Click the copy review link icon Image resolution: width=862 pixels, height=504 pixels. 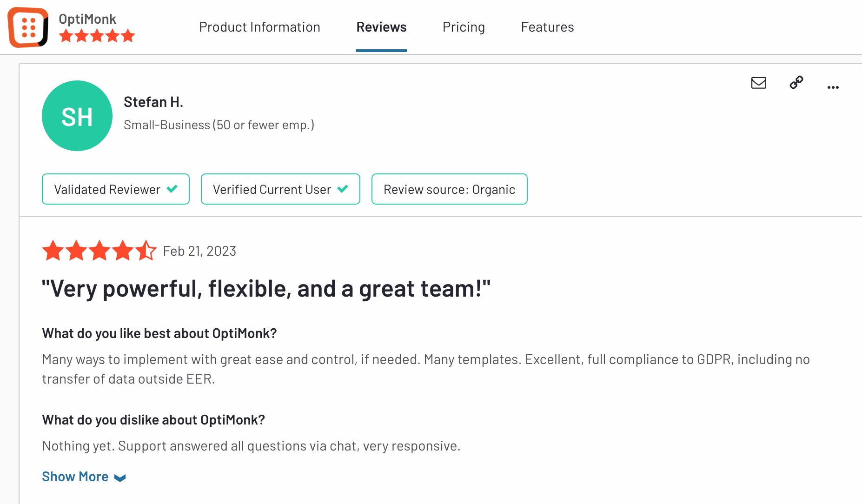click(x=796, y=83)
